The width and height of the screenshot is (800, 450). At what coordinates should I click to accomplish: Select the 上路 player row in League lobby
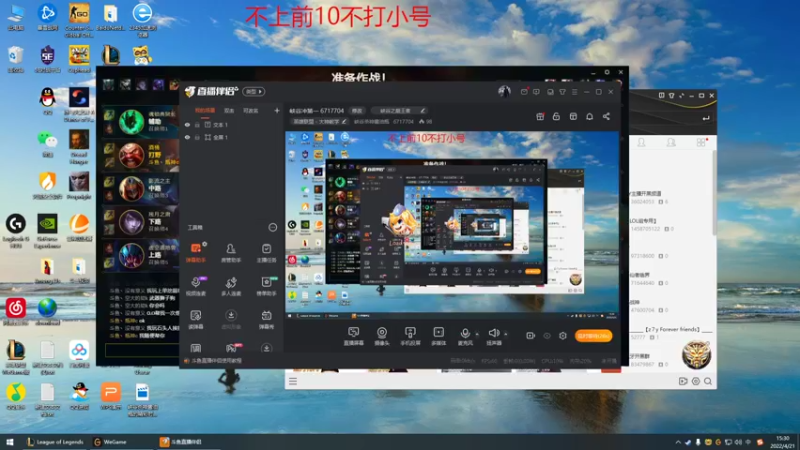[140, 255]
